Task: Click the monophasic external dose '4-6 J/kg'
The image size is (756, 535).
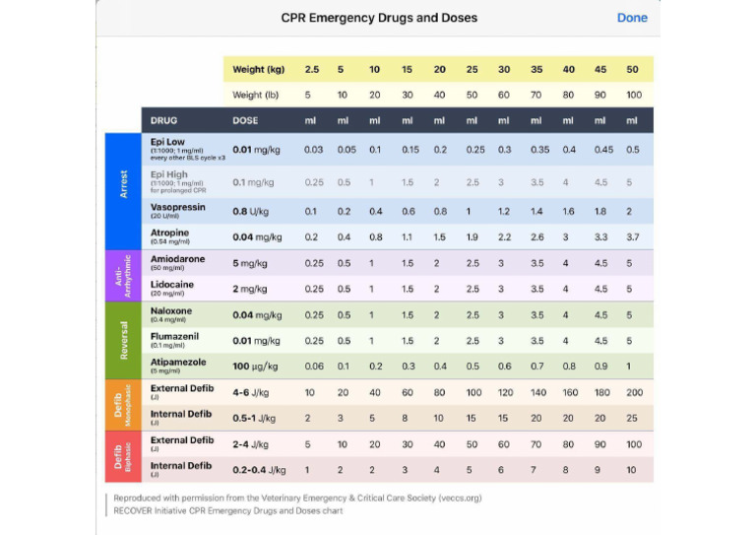Action: coord(251,393)
